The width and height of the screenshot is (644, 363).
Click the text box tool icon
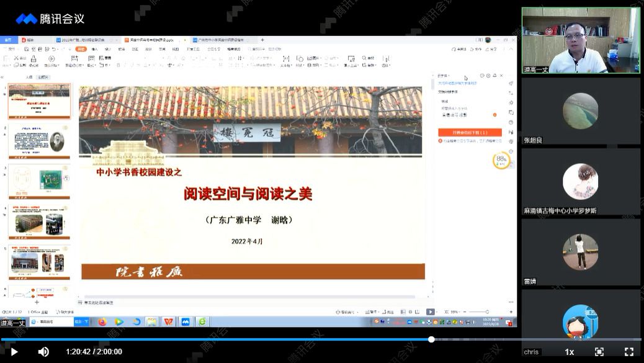[286, 59]
